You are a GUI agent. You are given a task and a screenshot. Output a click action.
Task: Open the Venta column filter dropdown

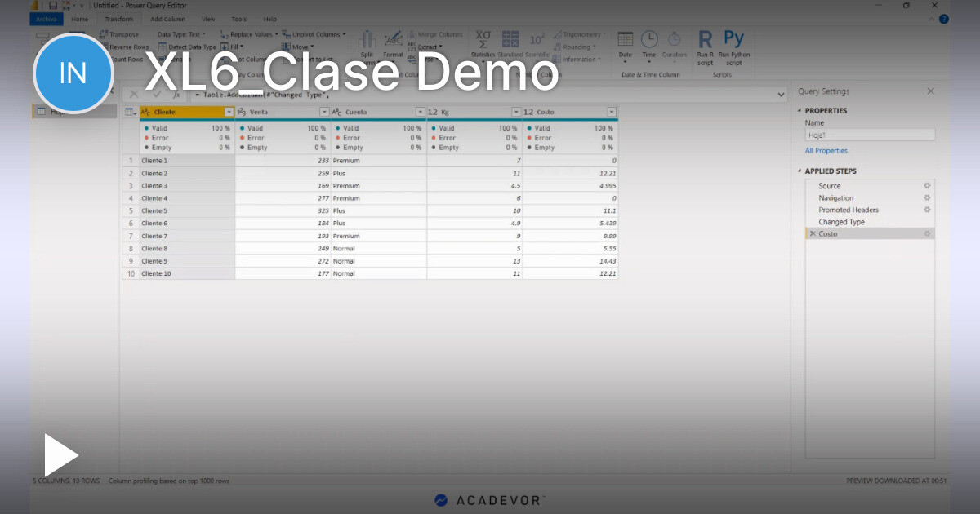324,112
